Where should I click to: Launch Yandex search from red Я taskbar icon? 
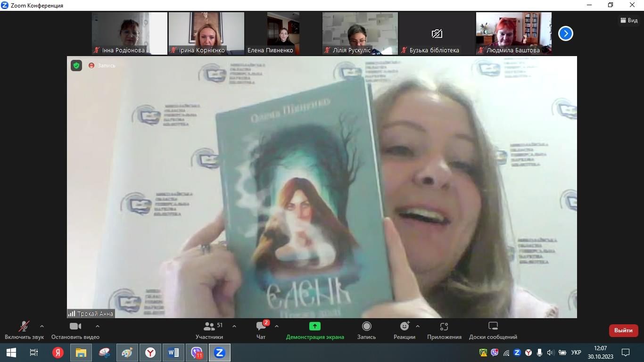[x=58, y=353]
